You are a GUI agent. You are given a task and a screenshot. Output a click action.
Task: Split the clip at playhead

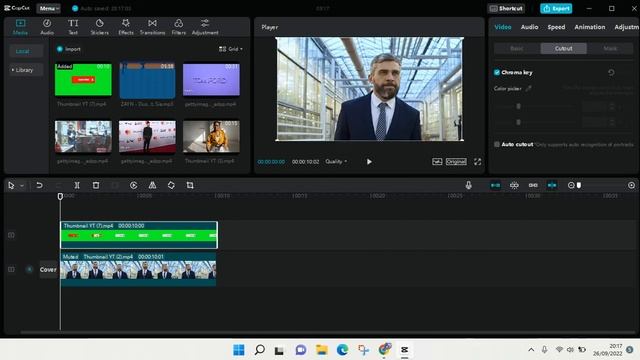click(77, 185)
